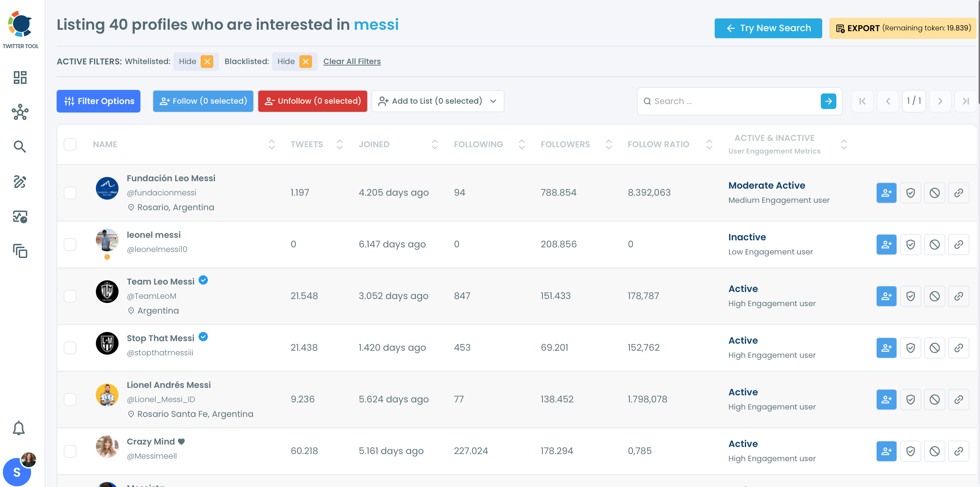Open the copy stack icon in sidebar
Image resolution: width=980 pixels, height=487 pixels.
tap(20, 251)
